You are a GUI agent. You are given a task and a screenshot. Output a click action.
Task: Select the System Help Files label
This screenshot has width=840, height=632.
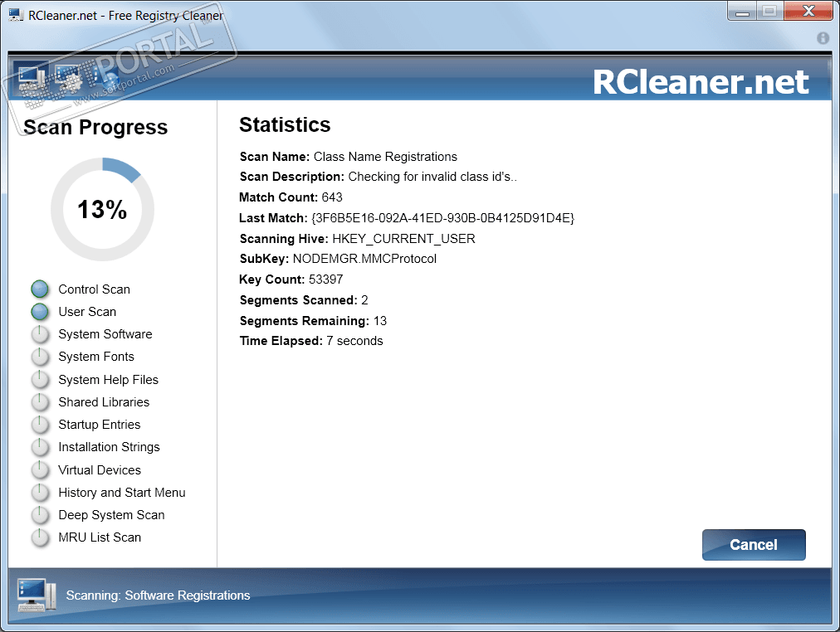click(109, 380)
